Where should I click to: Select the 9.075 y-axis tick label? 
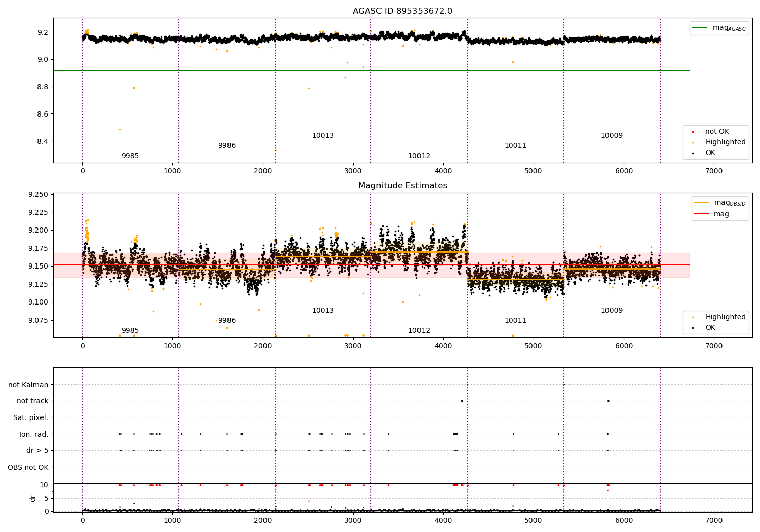point(39,320)
